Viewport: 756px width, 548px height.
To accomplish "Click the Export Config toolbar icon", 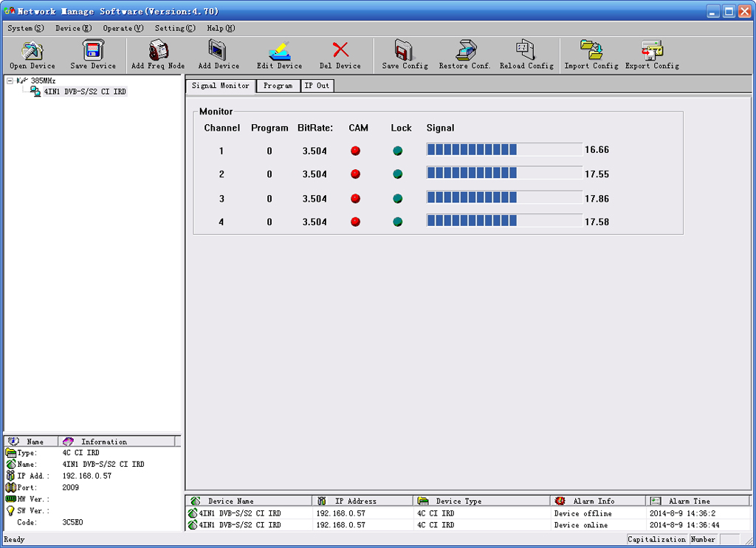I will (652, 50).
